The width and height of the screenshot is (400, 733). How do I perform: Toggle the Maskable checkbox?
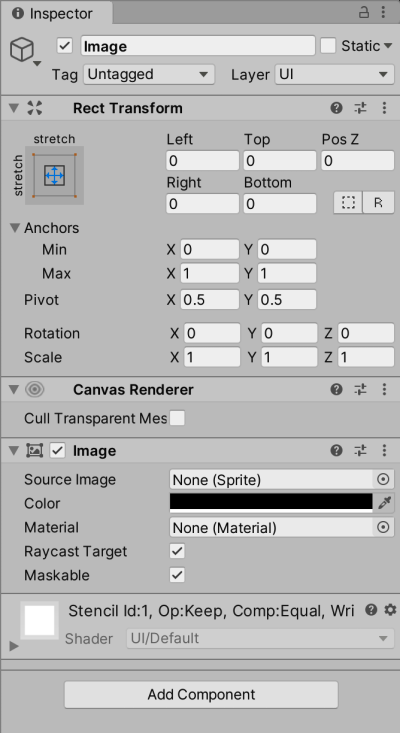click(177, 575)
